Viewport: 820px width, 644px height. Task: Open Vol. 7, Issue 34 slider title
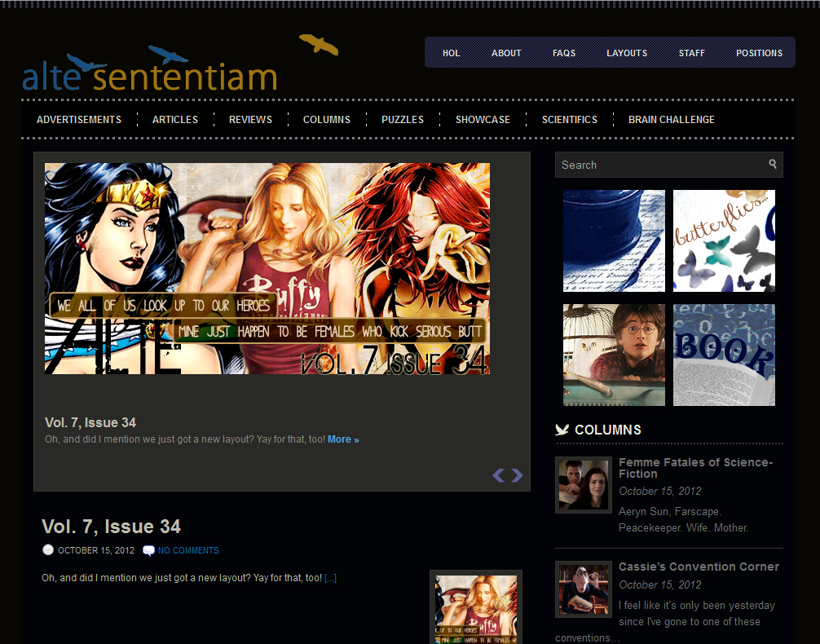pyautogui.click(x=90, y=422)
